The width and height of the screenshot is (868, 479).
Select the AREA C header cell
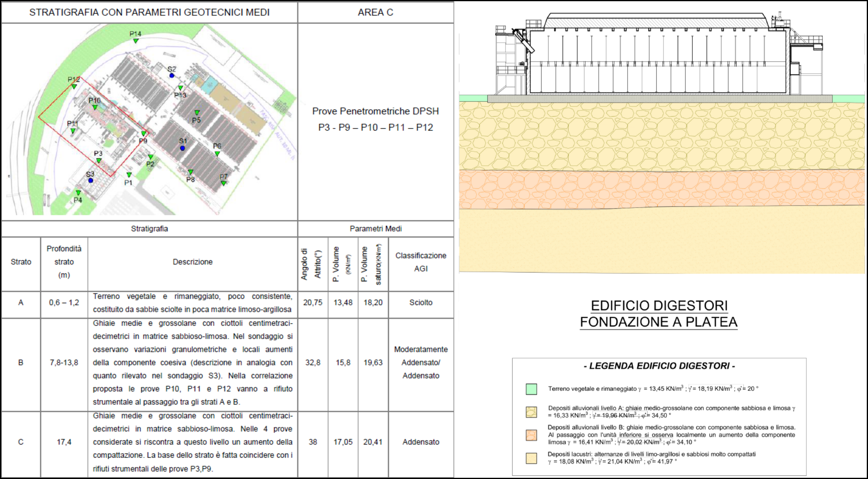pyautogui.click(x=376, y=13)
